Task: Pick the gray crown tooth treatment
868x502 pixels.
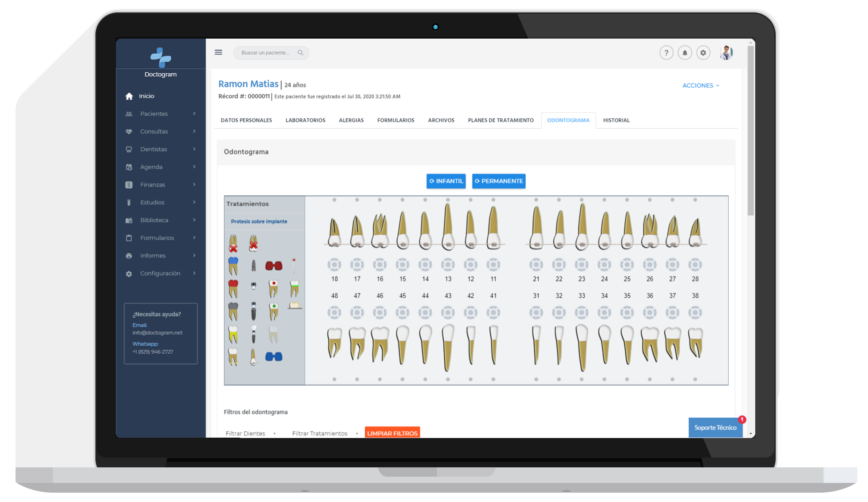Action: (233, 312)
